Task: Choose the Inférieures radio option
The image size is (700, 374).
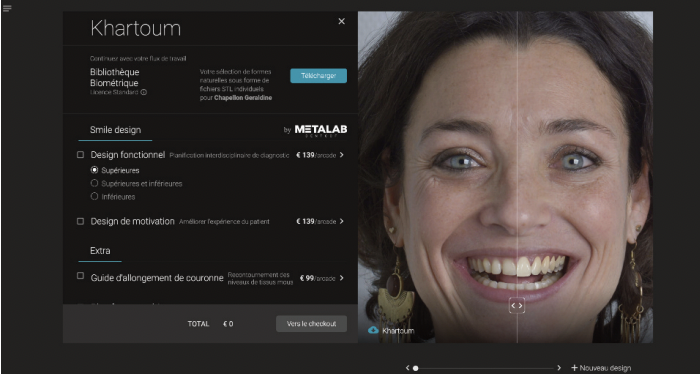Action: 94,196
